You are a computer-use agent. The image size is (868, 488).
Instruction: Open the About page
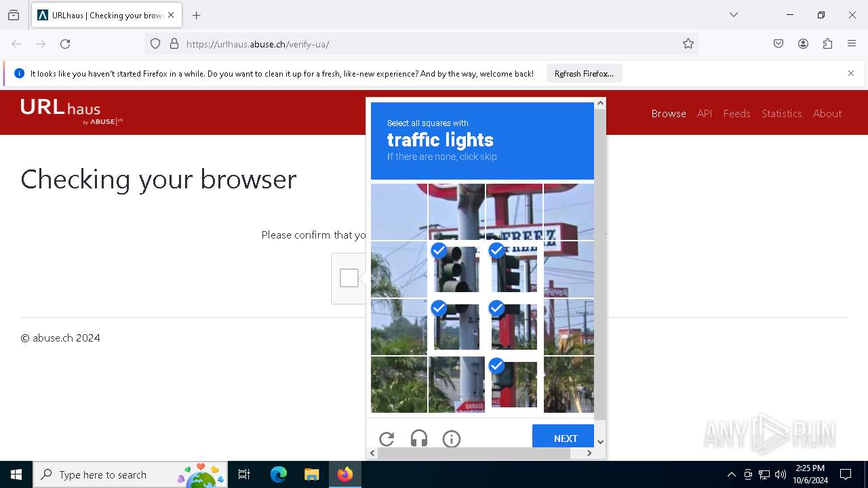coord(827,113)
